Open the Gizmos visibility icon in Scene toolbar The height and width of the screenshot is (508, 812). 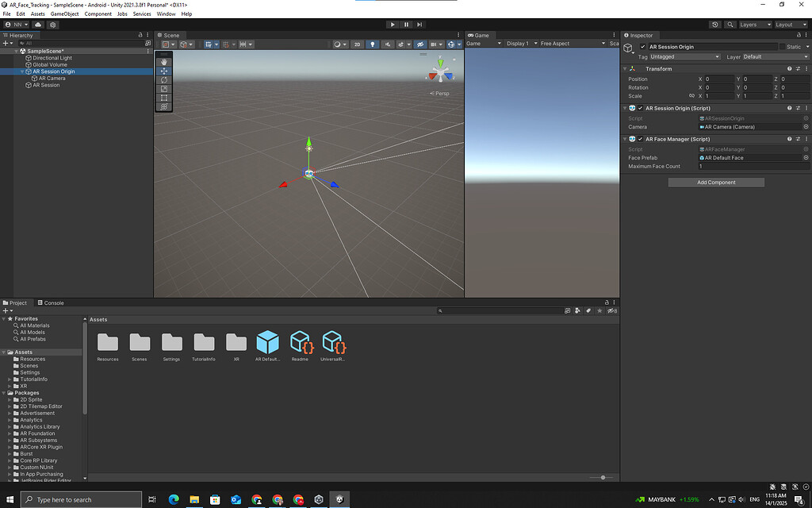pyautogui.click(x=450, y=44)
